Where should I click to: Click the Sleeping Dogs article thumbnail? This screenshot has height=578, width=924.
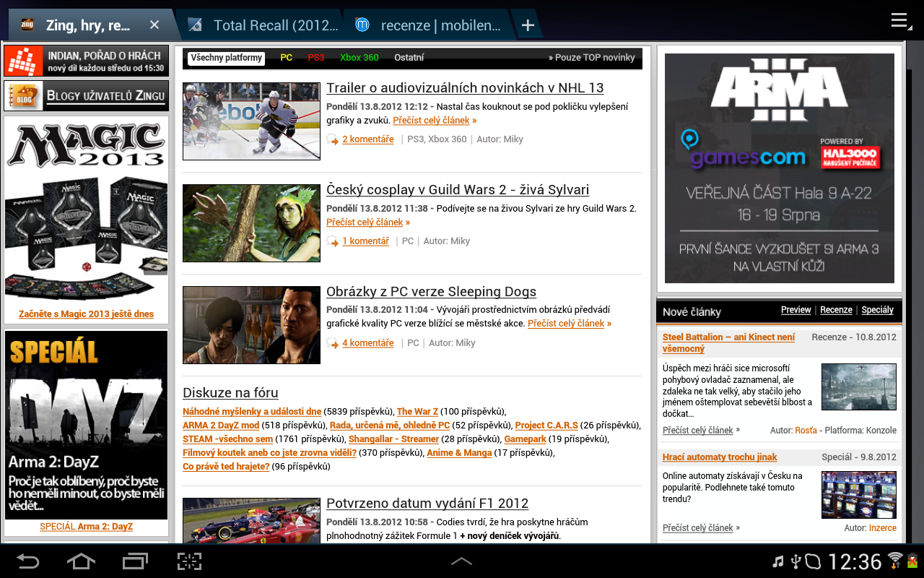[x=251, y=325]
